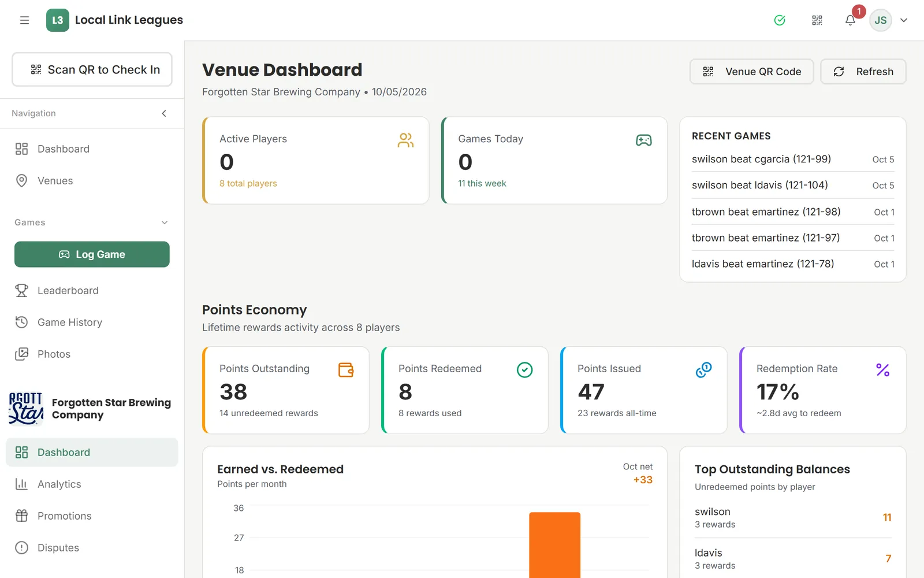Open the notifications bell
The width and height of the screenshot is (924, 578).
click(x=850, y=20)
